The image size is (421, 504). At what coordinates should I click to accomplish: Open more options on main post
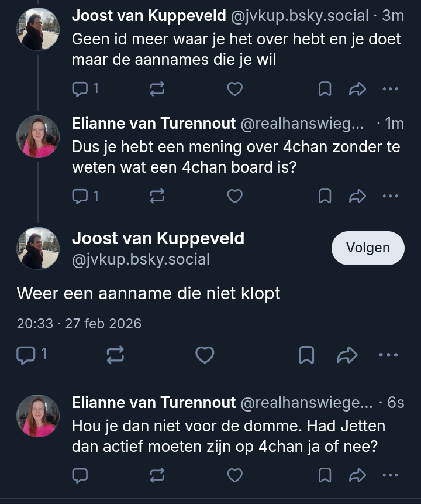(x=388, y=355)
